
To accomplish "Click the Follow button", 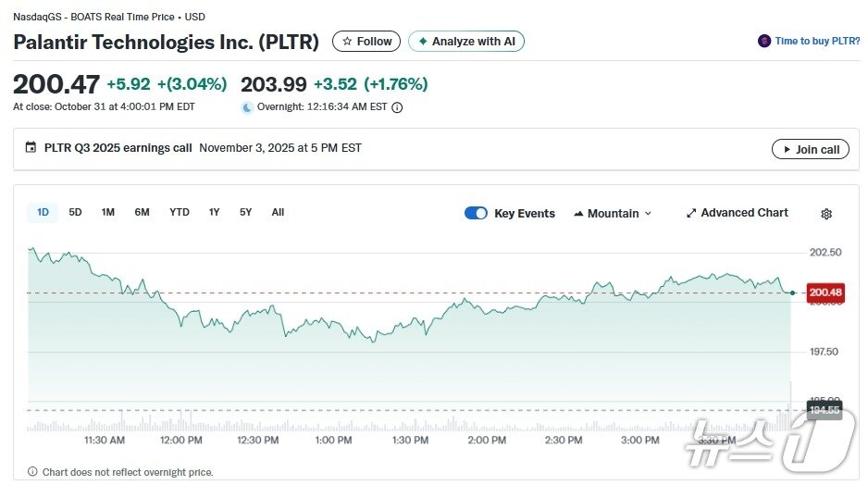I will pyautogui.click(x=366, y=42).
